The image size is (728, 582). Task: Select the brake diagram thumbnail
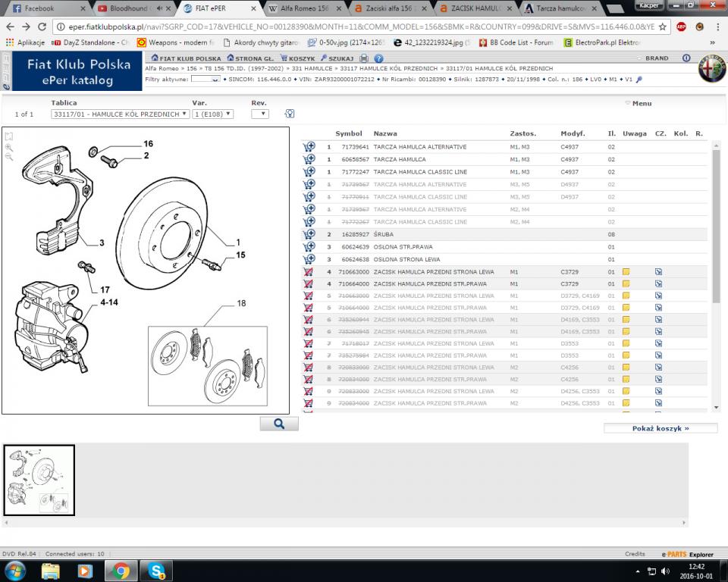click(39, 480)
